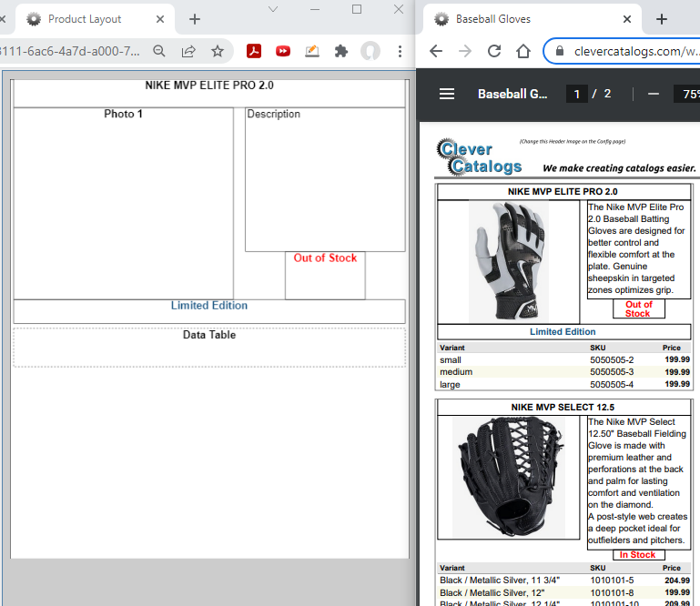Screen dimensions: 700x606
Task: Click the small variant row
Action: pyautogui.click(x=564, y=359)
